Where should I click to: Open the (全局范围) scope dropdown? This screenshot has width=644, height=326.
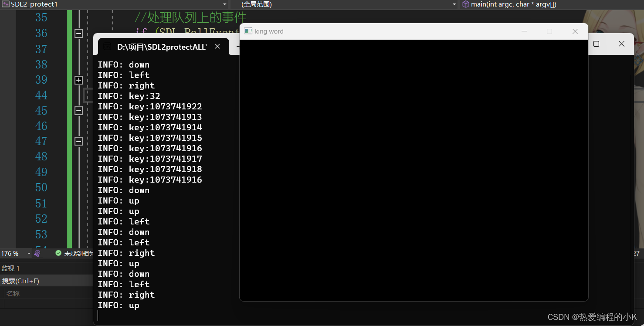click(x=454, y=4)
